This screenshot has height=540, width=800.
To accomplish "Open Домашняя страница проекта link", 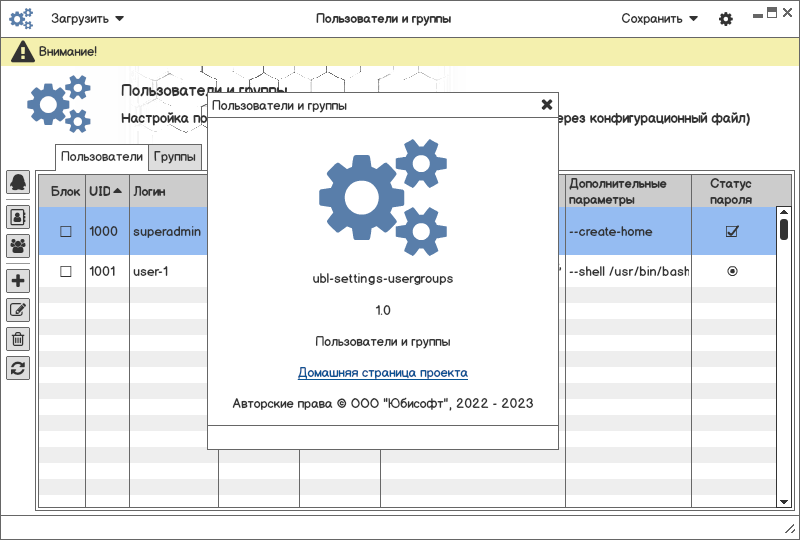I will [383, 373].
